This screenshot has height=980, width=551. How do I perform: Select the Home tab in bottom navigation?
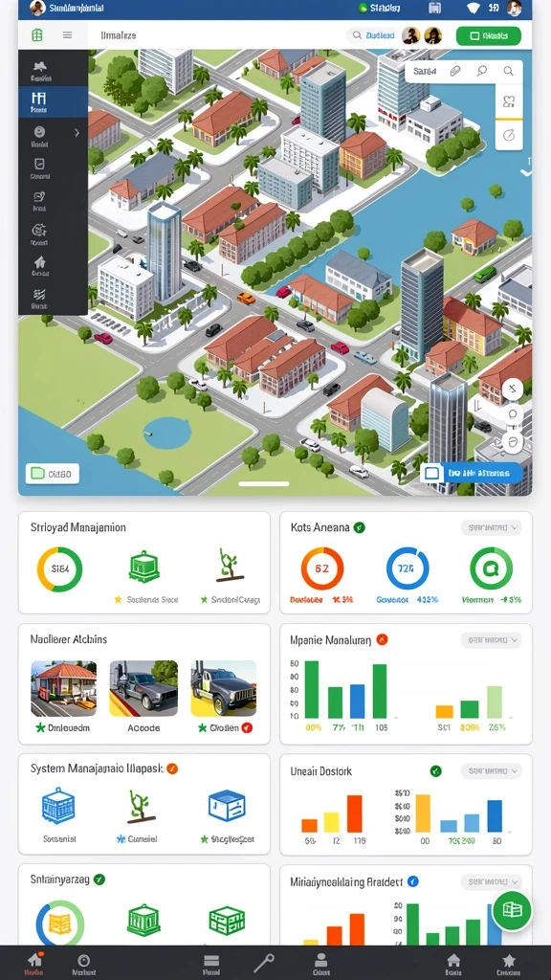coord(34,965)
